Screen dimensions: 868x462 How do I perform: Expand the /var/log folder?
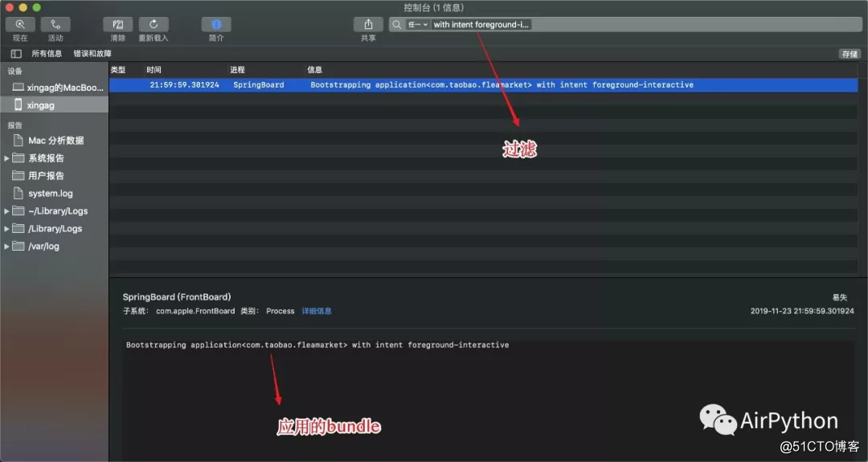tap(6, 246)
